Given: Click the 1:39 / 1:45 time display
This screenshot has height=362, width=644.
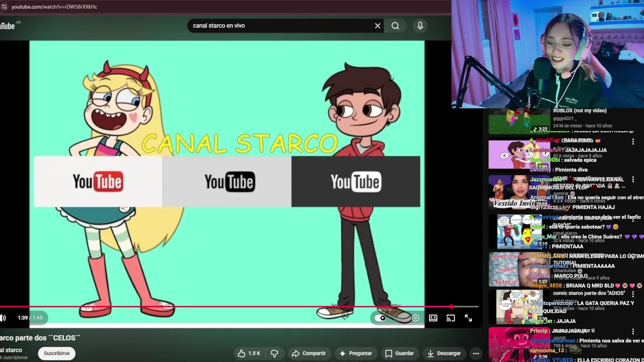Looking at the screenshot, I should 30,318.
